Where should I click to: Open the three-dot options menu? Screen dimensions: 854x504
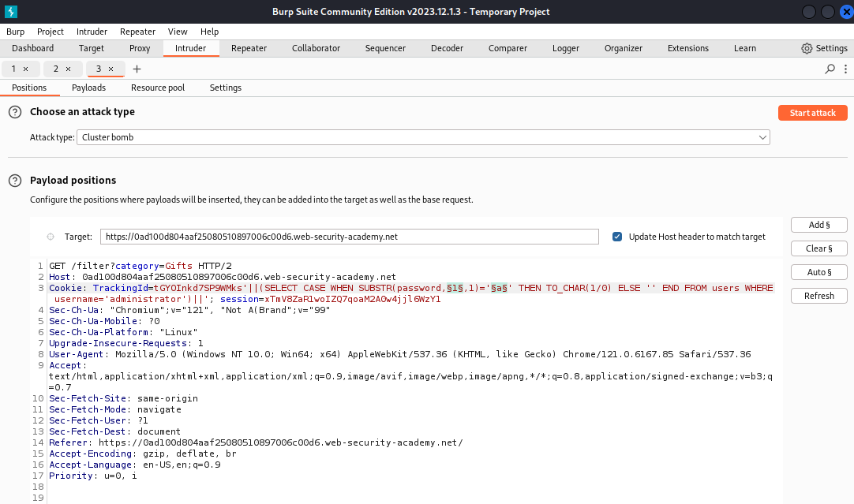point(845,69)
